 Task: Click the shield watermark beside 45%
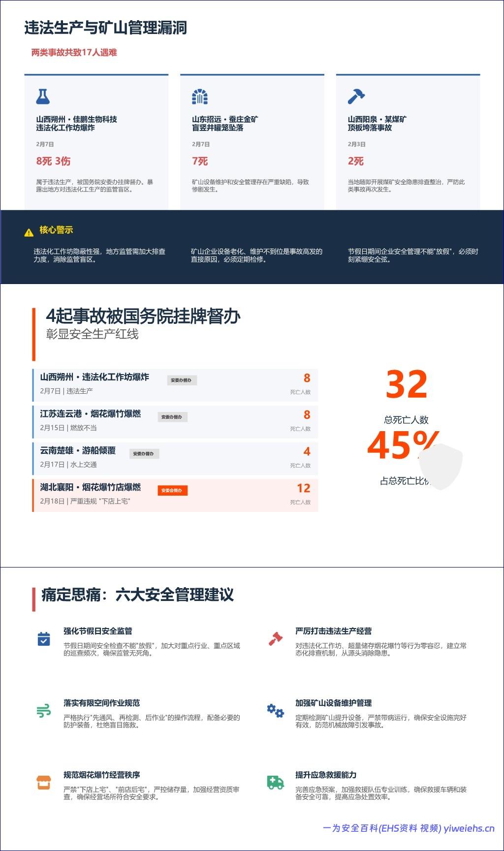(441, 466)
